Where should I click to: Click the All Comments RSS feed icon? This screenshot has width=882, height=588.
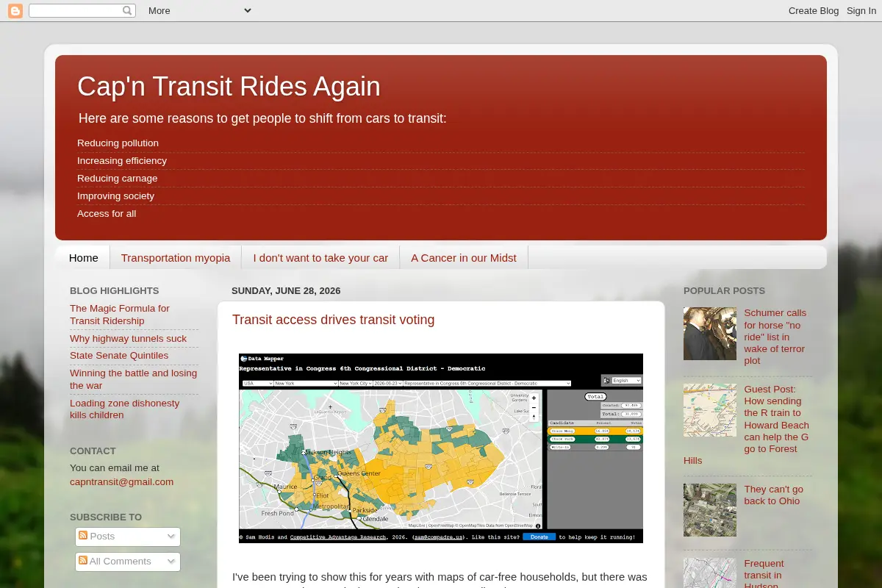point(83,561)
